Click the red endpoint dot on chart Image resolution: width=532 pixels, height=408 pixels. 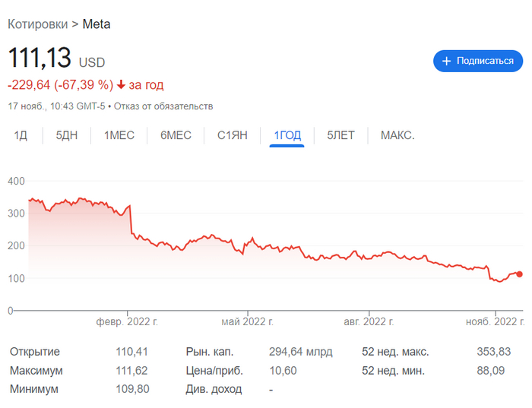(519, 274)
